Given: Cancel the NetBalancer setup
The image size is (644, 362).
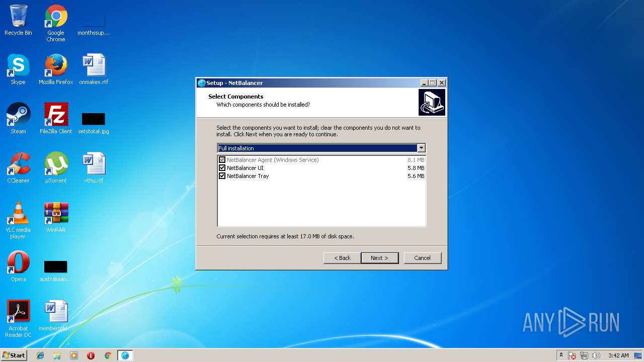Looking at the screenshot, I should pos(423,258).
